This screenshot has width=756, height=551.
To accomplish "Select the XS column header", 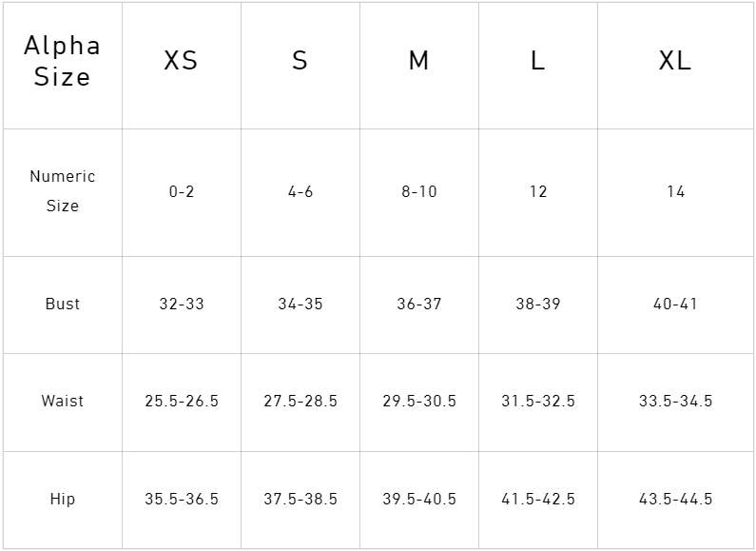I will pos(181,61).
